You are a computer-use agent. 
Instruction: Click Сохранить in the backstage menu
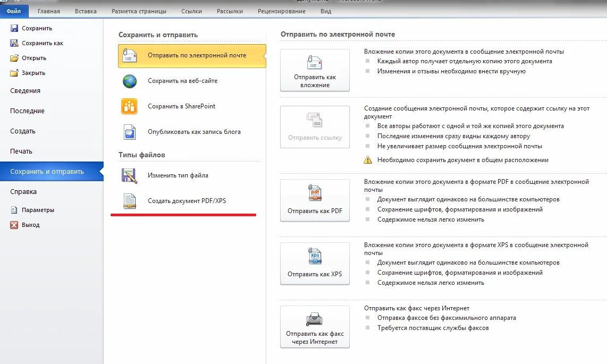(x=37, y=28)
